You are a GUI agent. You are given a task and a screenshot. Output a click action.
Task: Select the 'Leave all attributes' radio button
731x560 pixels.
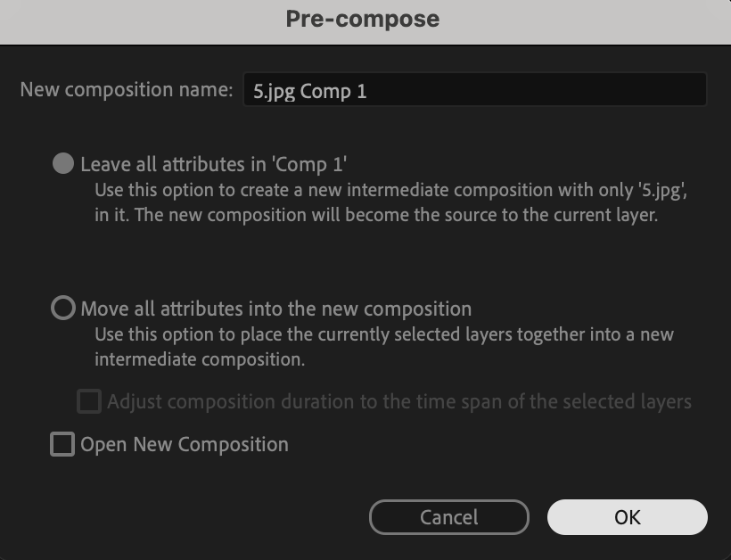click(62, 164)
